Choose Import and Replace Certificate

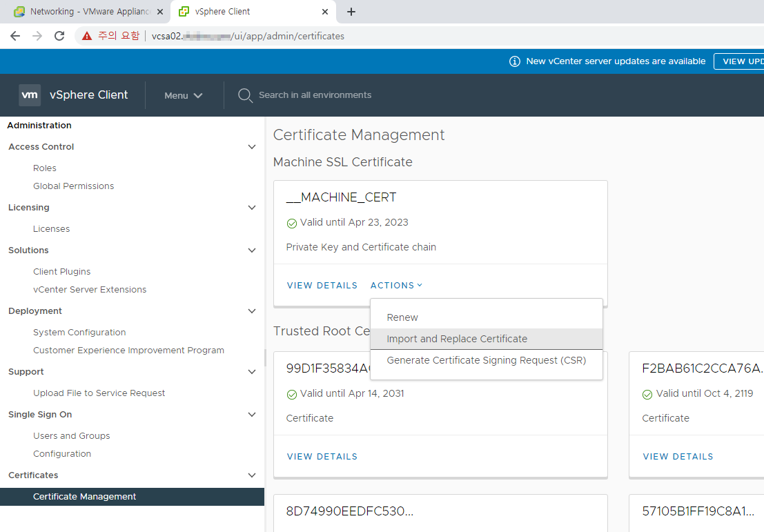pos(487,339)
